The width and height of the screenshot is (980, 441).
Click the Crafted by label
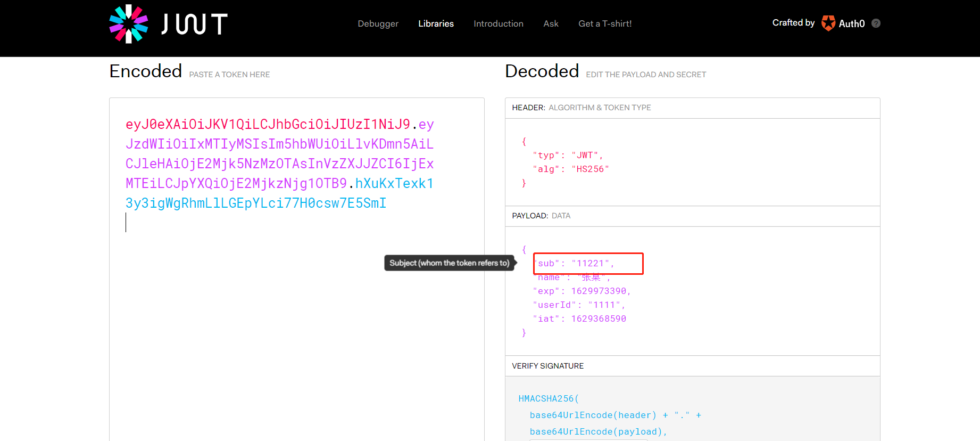tap(793, 22)
